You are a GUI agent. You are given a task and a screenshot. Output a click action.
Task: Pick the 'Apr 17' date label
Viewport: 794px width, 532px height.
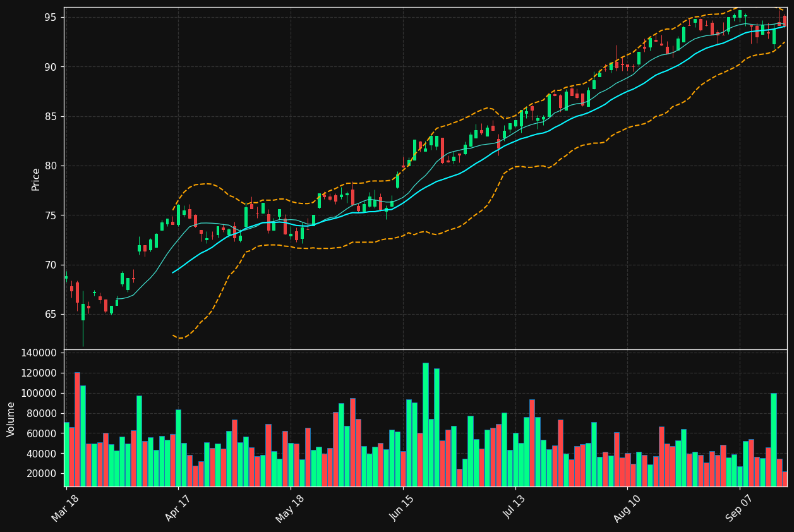pyautogui.click(x=177, y=509)
